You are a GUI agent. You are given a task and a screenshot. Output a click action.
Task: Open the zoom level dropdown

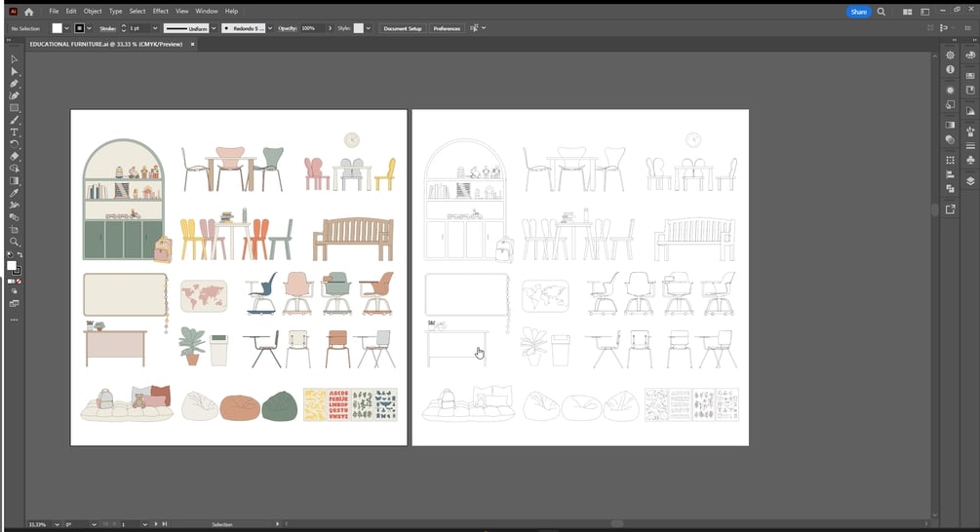(57, 524)
